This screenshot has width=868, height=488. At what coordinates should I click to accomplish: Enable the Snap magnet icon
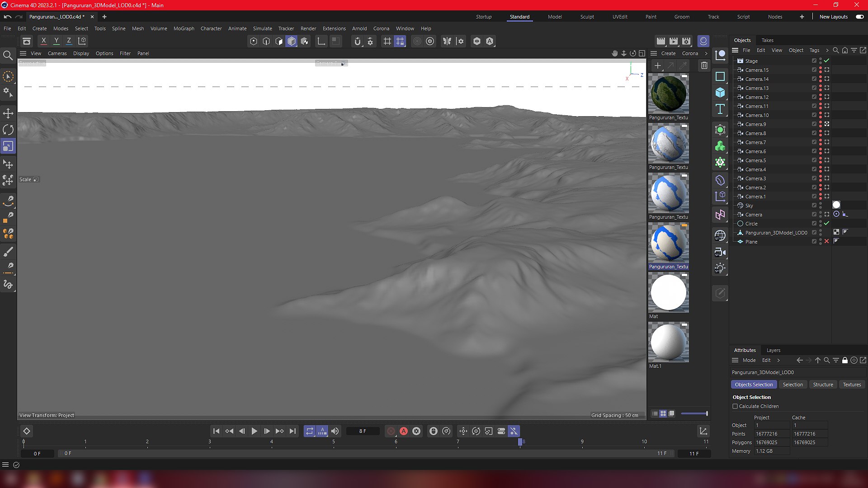pyautogui.click(x=358, y=41)
